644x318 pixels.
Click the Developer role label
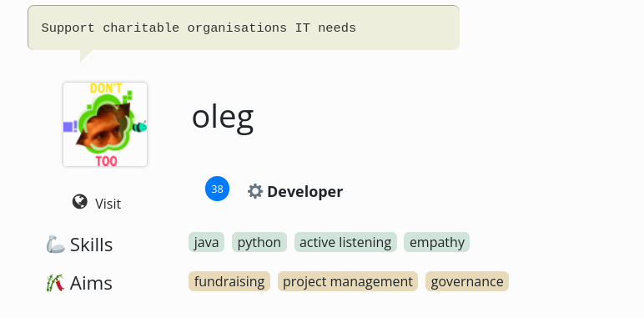pos(304,192)
